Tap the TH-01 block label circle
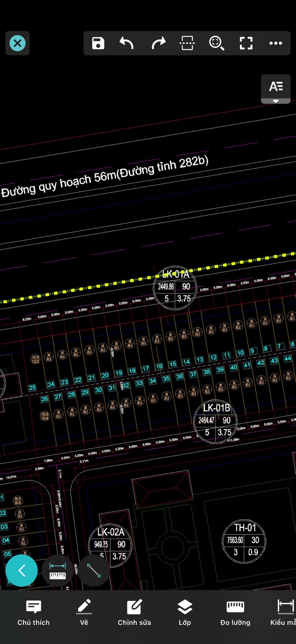Image resolution: width=296 pixels, height=644 pixels. click(244, 541)
